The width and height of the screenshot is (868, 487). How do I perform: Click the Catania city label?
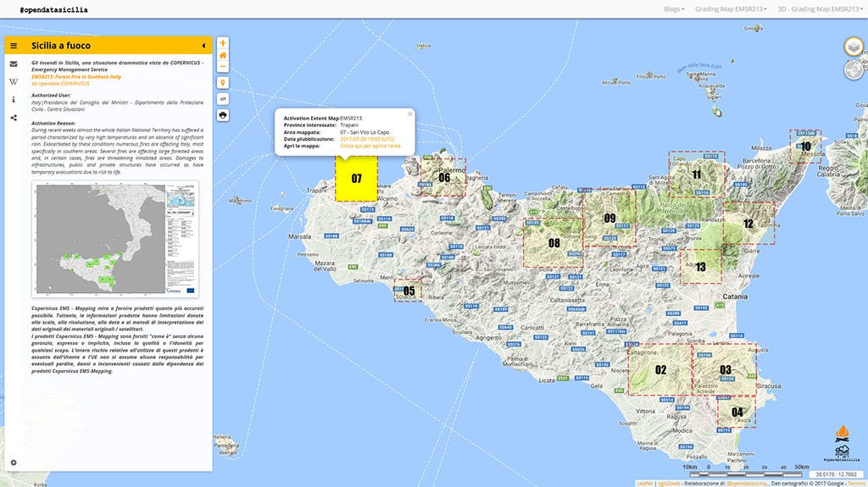click(735, 296)
